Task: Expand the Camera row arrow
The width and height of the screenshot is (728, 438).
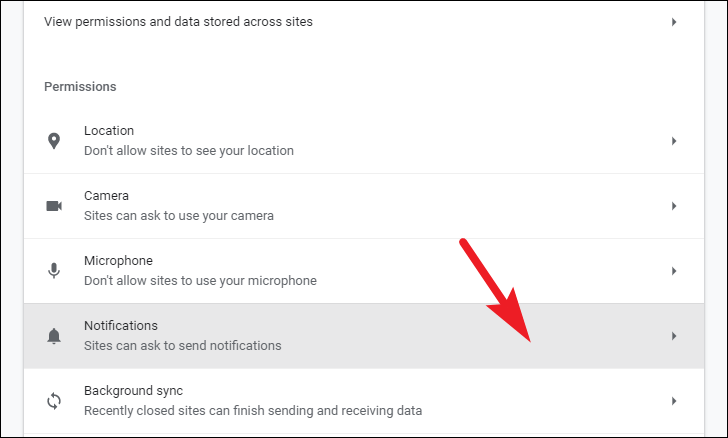Action: click(674, 206)
